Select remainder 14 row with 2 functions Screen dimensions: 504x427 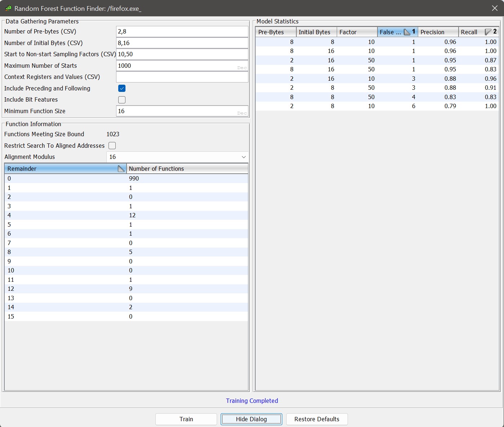point(126,307)
